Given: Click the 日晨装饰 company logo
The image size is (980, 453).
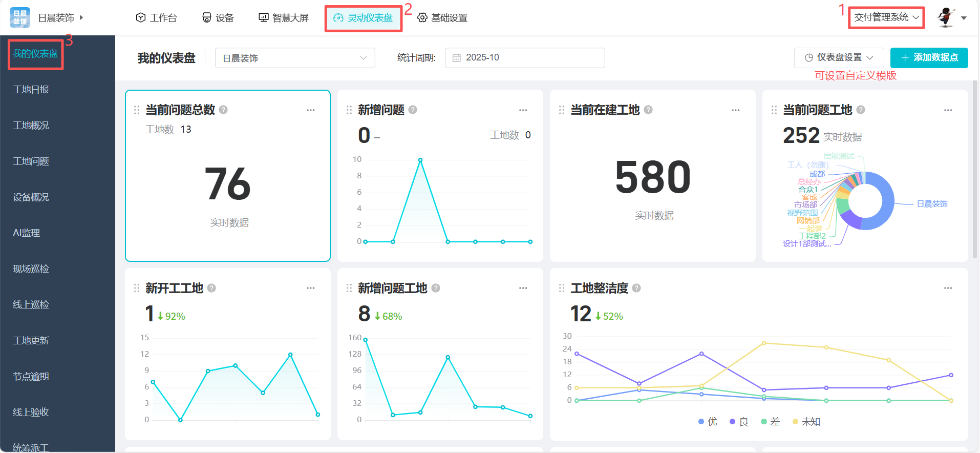Looking at the screenshot, I should click(20, 17).
